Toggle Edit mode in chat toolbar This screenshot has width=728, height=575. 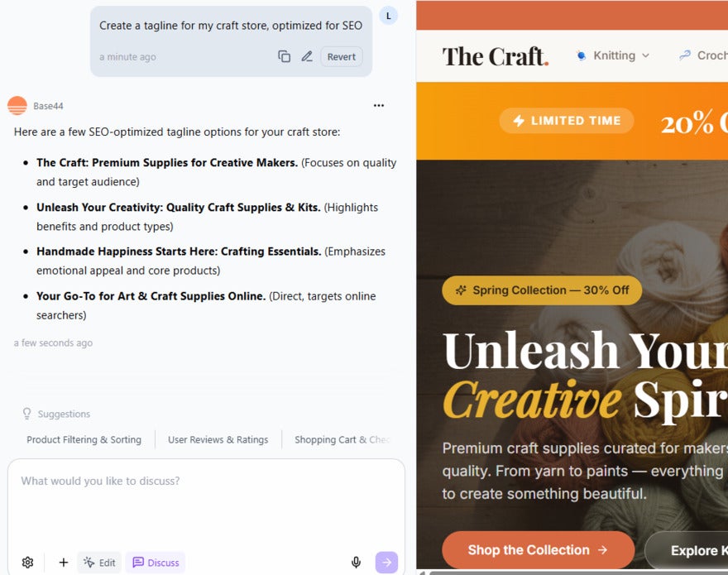click(x=99, y=563)
